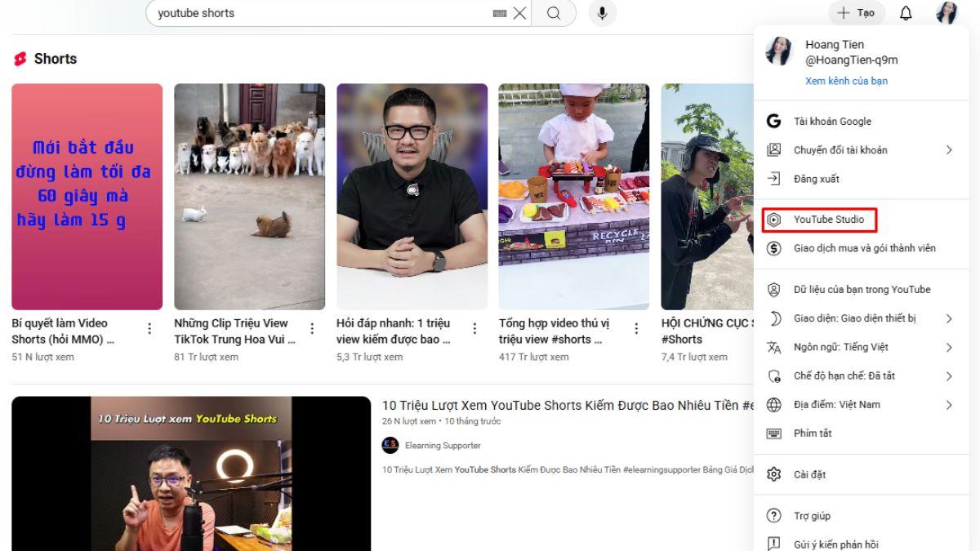Click the account avatar in the menu header
The height and width of the screenshot is (551, 980).
pyautogui.click(x=778, y=51)
